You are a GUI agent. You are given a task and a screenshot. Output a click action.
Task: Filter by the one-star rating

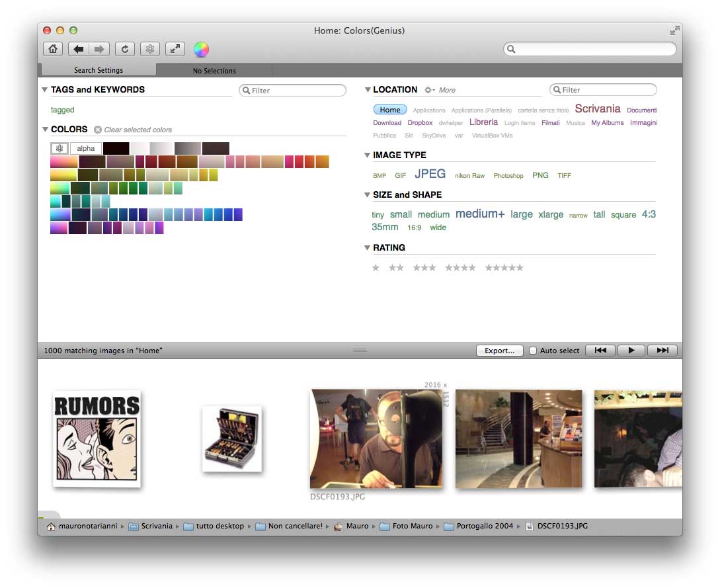pos(376,267)
